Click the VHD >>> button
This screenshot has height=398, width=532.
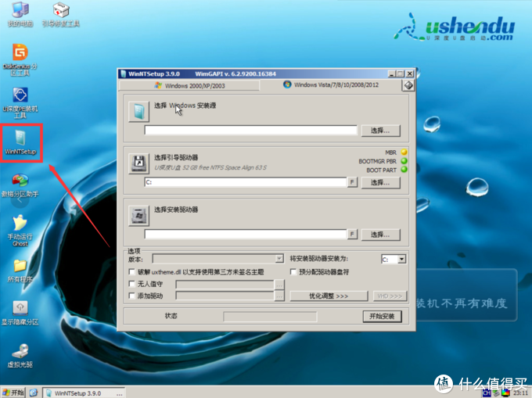click(x=390, y=296)
